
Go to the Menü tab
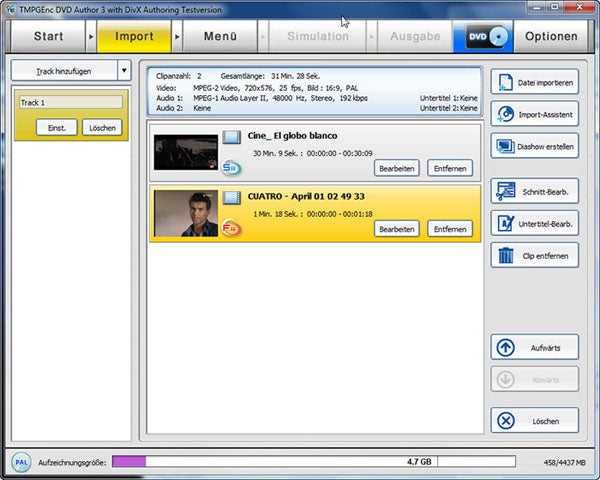[x=220, y=36]
